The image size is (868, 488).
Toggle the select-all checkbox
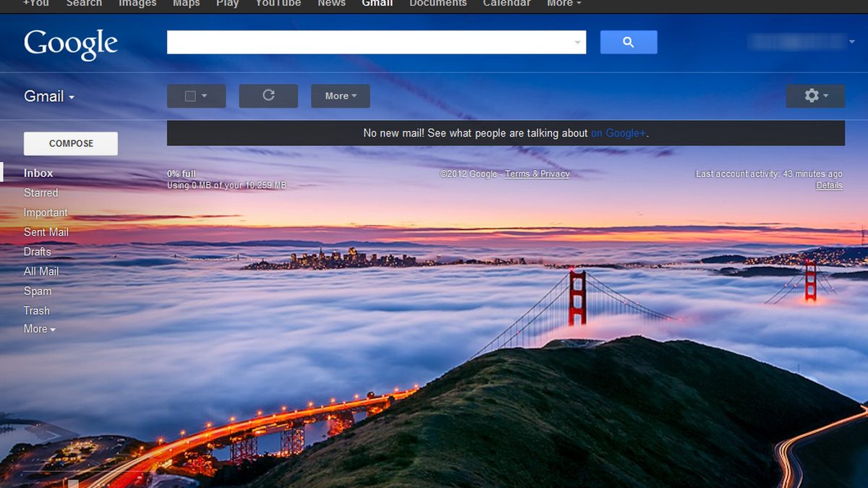coord(190,96)
